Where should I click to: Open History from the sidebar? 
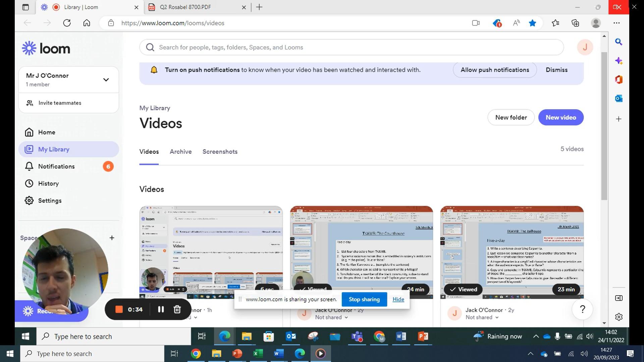pyautogui.click(x=48, y=184)
